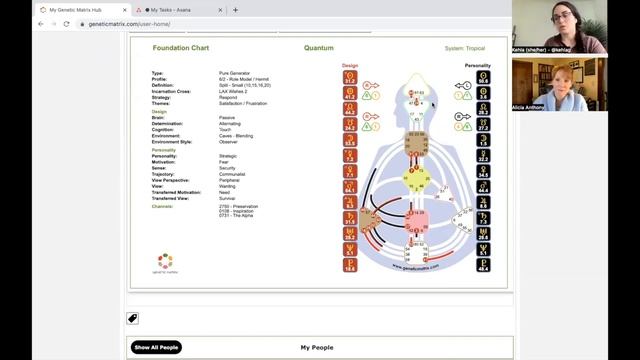The width and height of the screenshot is (640, 360).
Task: Click the Quantum heading
Action: pos(319,48)
